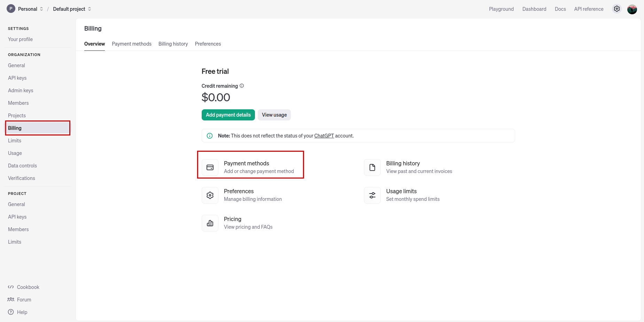Open the Forum people icon link
Screen dimensions: 644x322
(x=11, y=300)
